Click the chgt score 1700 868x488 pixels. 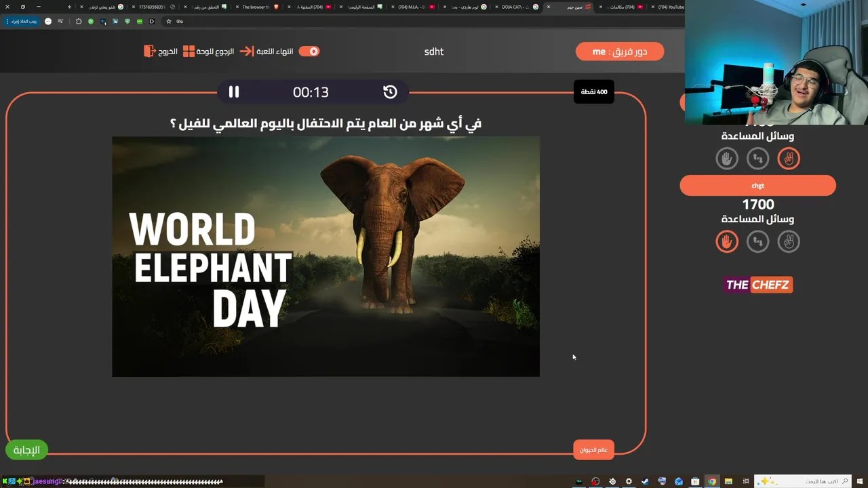(x=757, y=204)
